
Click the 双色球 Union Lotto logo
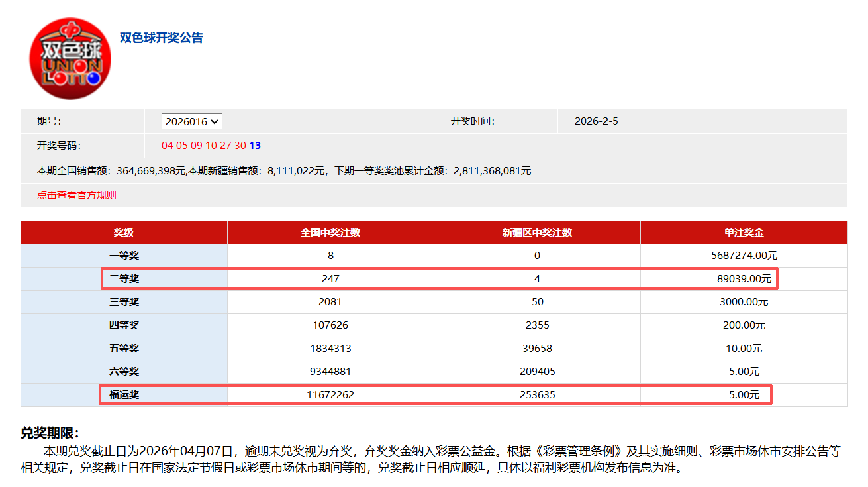70,59
